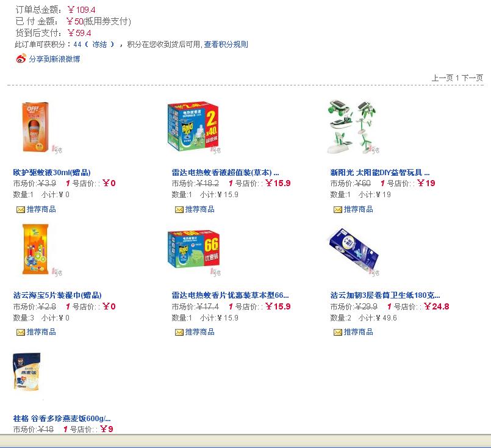This screenshot has width=491, height=448.
Task: Open the Quaker oat rice bag image
Action: tap(27, 372)
